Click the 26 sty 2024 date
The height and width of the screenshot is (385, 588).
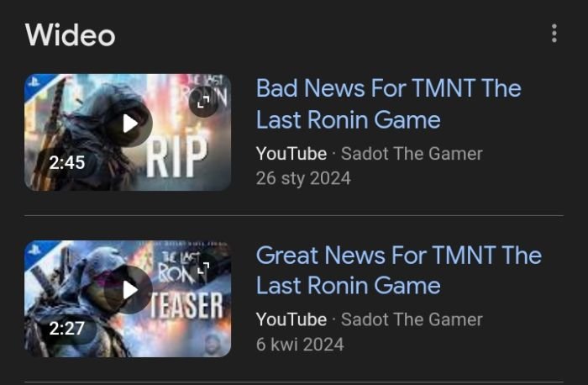pos(303,178)
